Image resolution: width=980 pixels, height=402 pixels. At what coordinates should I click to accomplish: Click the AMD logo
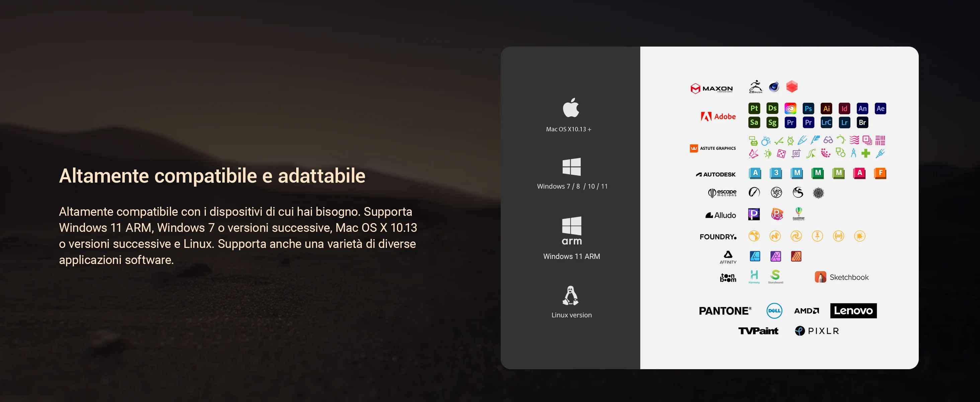(x=807, y=311)
